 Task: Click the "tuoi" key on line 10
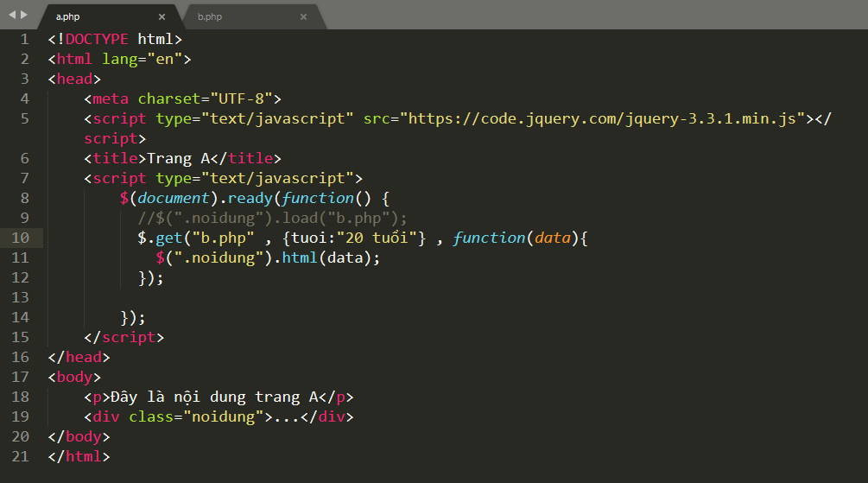[309, 238]
